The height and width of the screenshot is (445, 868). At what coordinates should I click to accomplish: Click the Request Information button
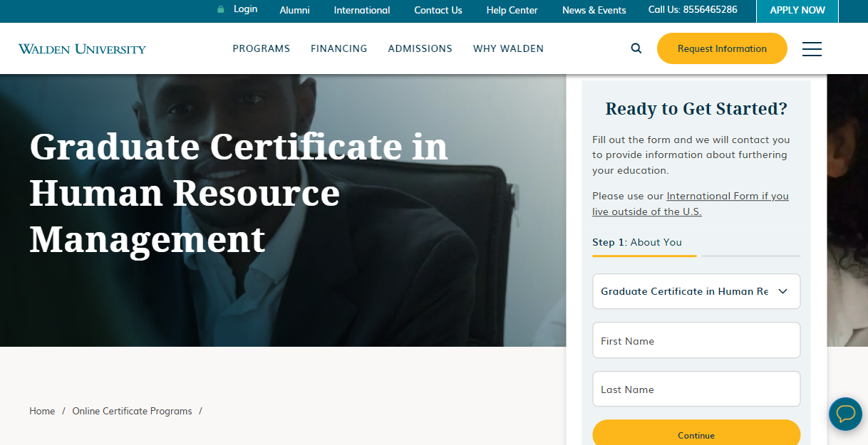(x=722, y=48)
